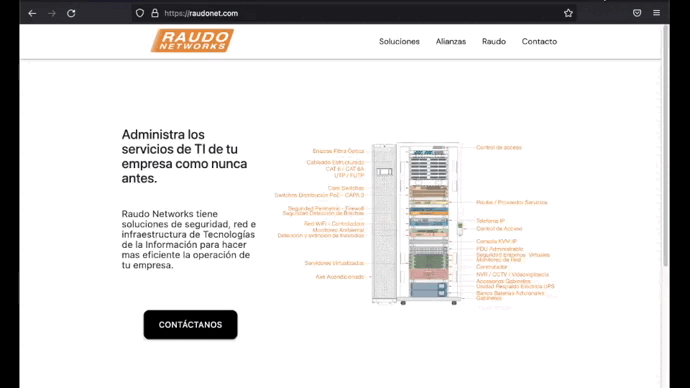690x388 pixels.
Task: Reload the page with the refresh icon
Action: [x=71, y=13]
